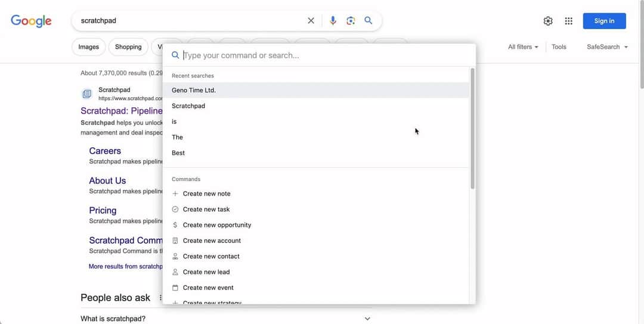Click the dollar icon for new opportunity
This screenshot has height=324, width=644.
point(175,225)
